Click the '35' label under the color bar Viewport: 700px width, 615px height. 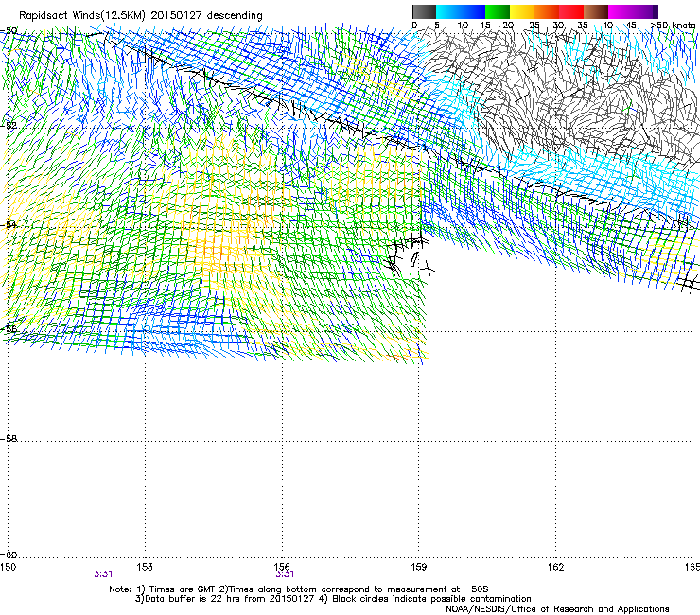coord(583,26)
